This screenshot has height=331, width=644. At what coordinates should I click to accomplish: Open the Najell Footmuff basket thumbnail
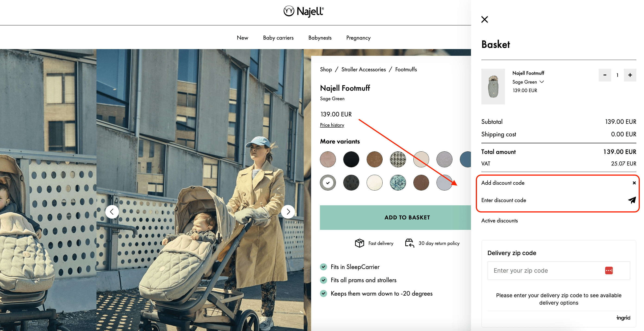pos(493,86)
